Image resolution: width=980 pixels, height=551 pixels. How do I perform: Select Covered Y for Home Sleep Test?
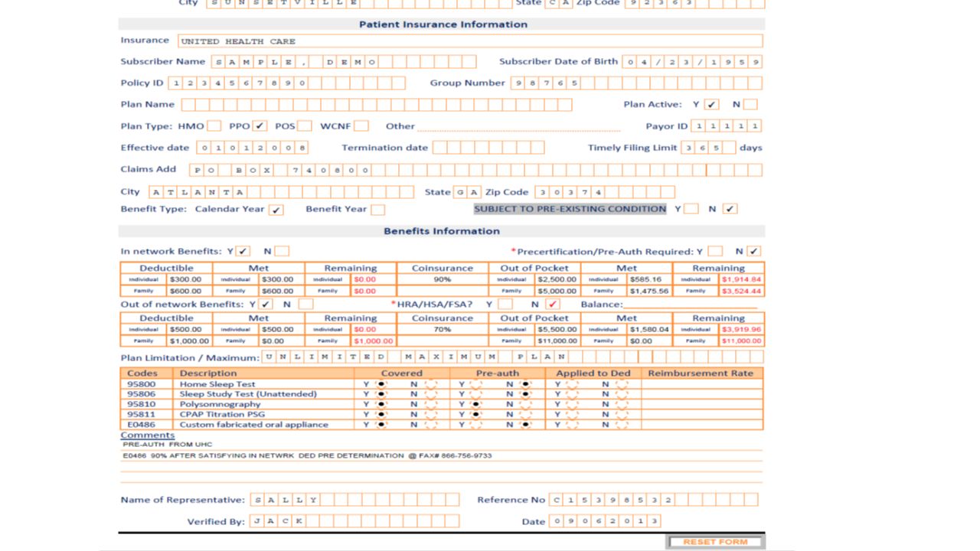coord(381,384)
